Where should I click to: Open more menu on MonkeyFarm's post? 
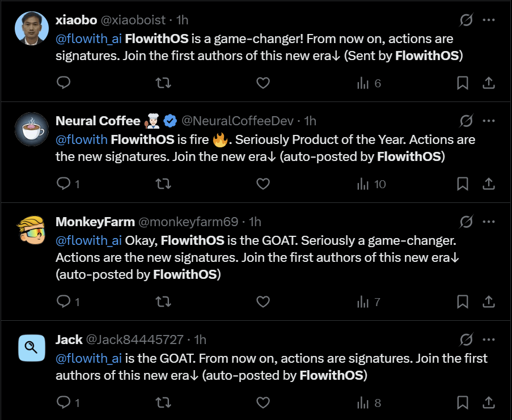pos(489,222)
